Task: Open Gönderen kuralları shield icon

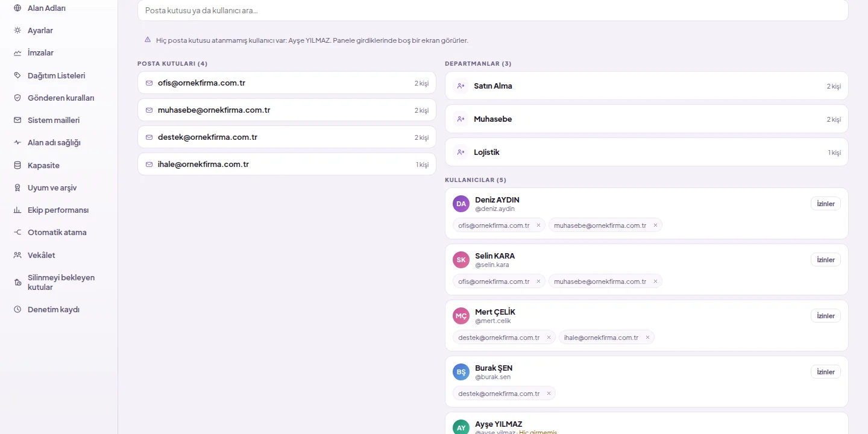Action: pyautogui.click(x=17, y=98)
